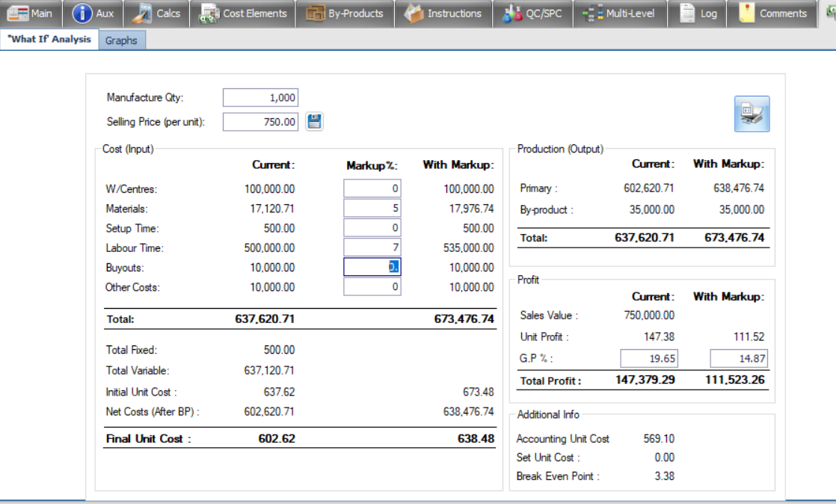Click the Labour Time with-markup value 535,000.00
Screen dimensions: 836x504
(469, 248)
